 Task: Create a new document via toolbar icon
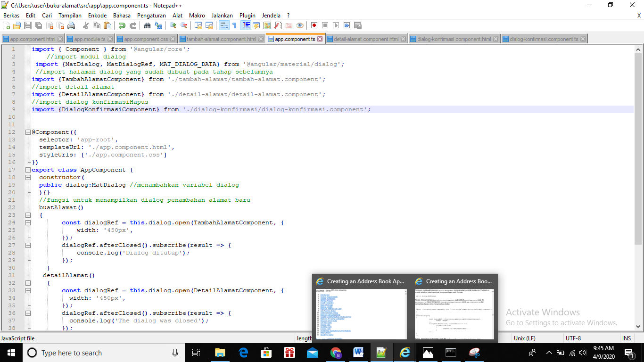[x=6, y=25]
